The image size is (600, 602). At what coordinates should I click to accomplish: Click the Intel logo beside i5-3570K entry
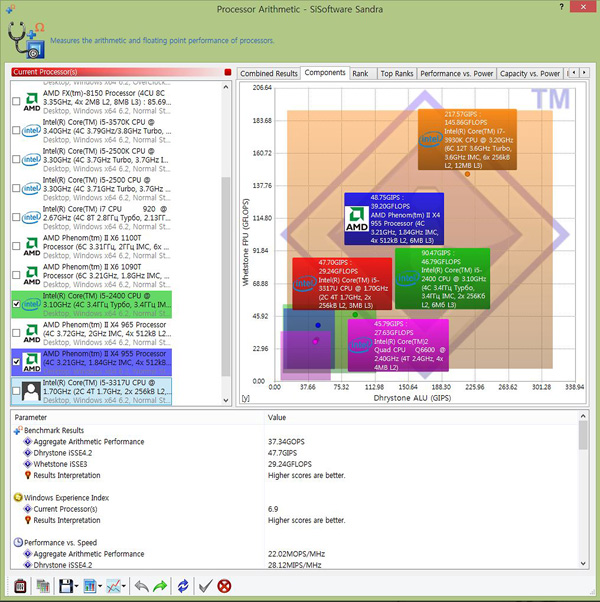click(31, 131)
